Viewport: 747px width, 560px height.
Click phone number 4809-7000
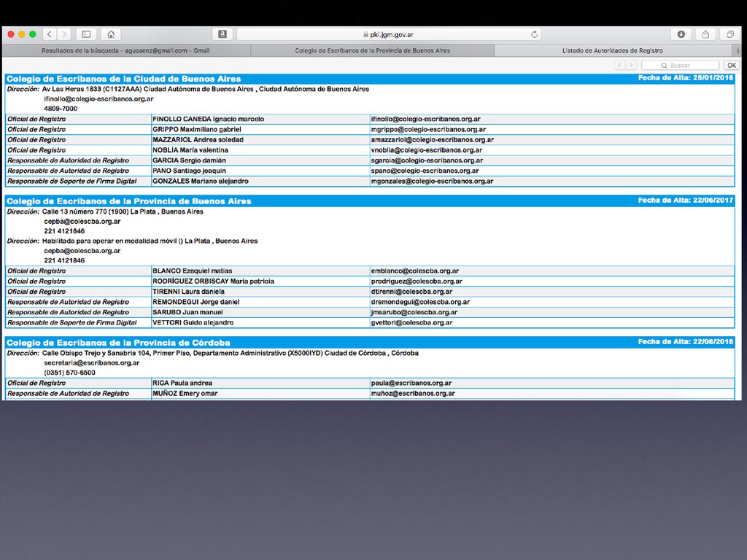pyautogui.click(x=61, y=109)
